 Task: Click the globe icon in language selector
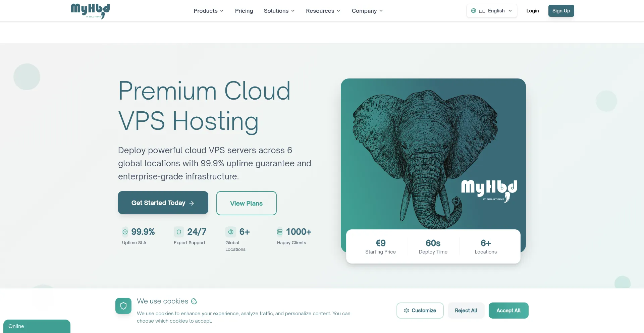pyautogui.click(x=473, y=11)
